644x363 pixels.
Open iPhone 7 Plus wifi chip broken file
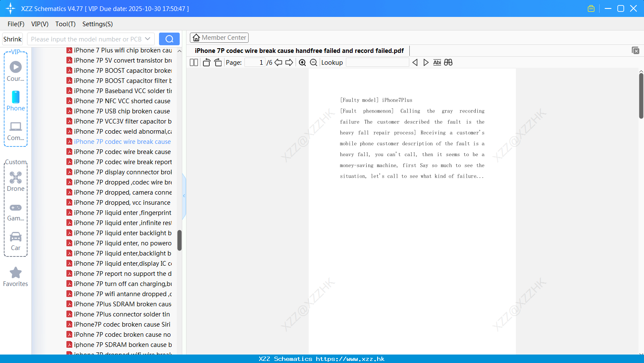click(119, 50)
